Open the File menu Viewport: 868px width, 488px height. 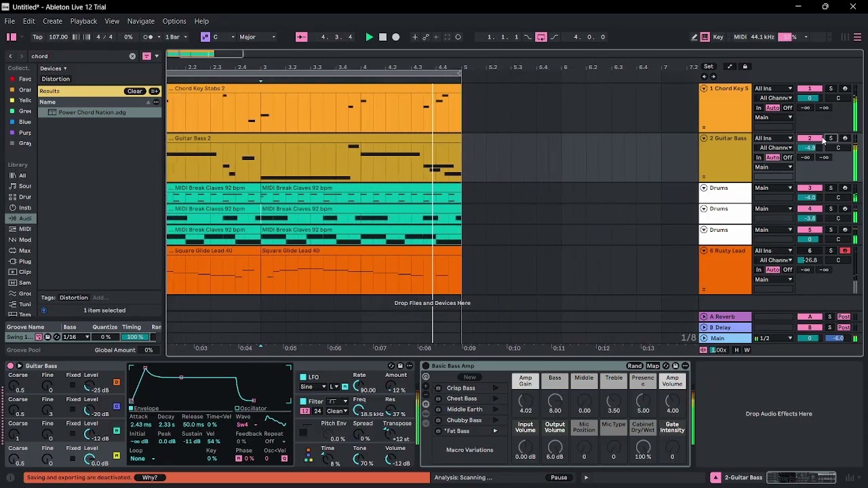9,21
